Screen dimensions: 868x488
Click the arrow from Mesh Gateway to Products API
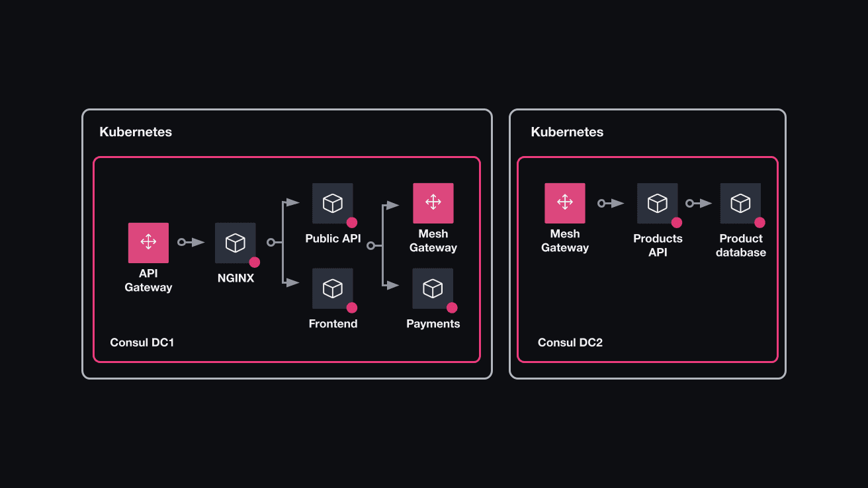(611, 204)
